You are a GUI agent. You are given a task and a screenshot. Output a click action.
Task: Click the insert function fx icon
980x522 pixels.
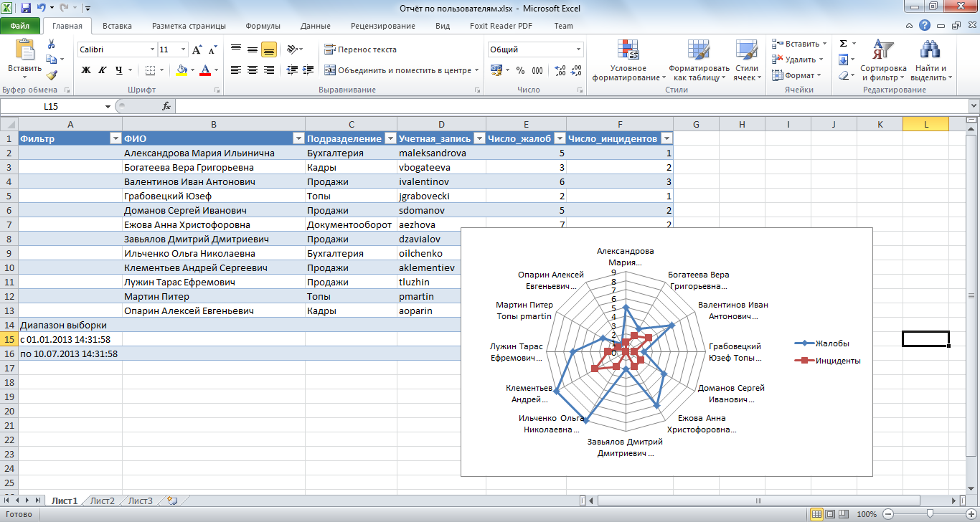166,106
